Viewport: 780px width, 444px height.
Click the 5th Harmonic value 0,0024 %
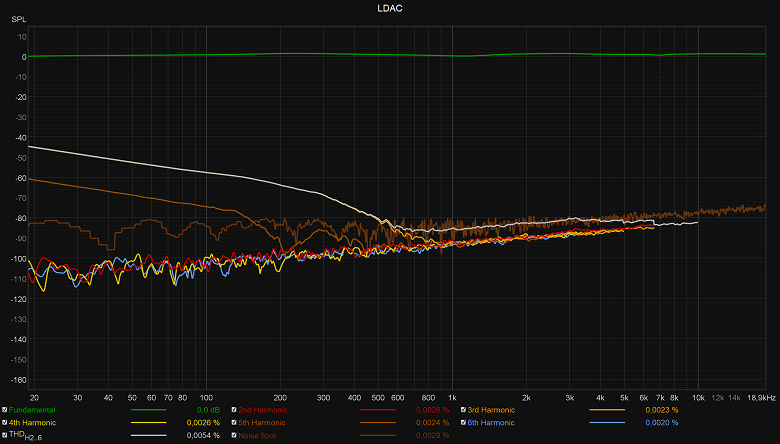[x=432, y=423]
